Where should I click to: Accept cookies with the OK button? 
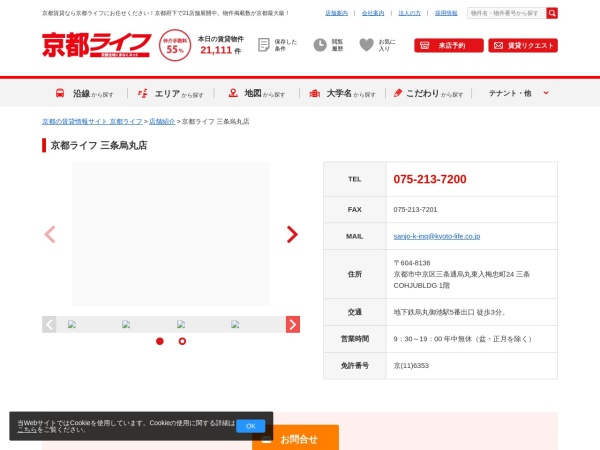pos(251,426)
